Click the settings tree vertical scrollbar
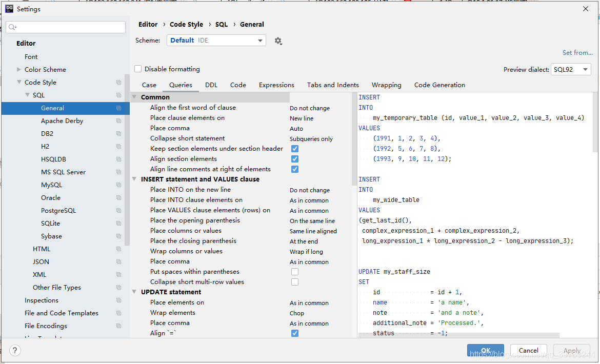600x364 pixels. [127, 160]
